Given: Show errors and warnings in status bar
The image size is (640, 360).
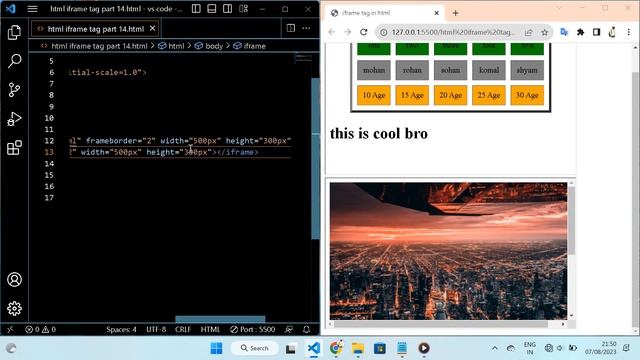Looking at the screenshot, I should coord(40,329).
